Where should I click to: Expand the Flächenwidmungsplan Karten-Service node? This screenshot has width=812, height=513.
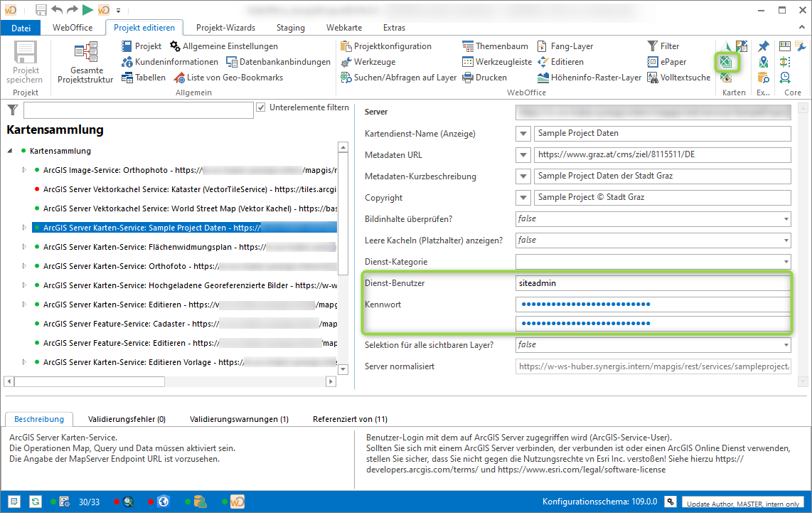coord(24,247)
